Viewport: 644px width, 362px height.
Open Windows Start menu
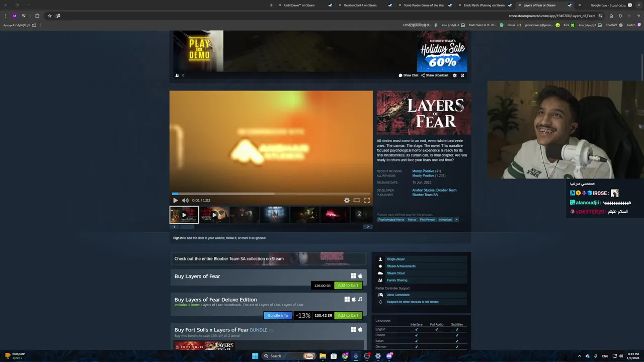[255, 356]
